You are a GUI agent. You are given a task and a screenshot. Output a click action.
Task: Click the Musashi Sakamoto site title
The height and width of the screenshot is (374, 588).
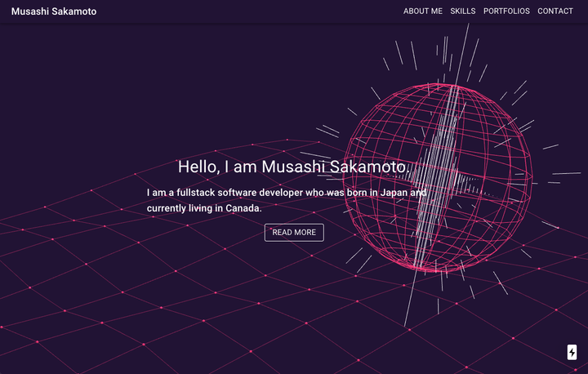(x=54, y=11)
